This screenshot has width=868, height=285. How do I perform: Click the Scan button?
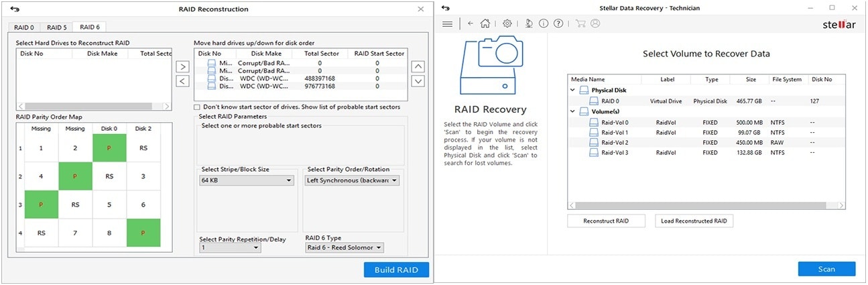(x=826, y=269)
